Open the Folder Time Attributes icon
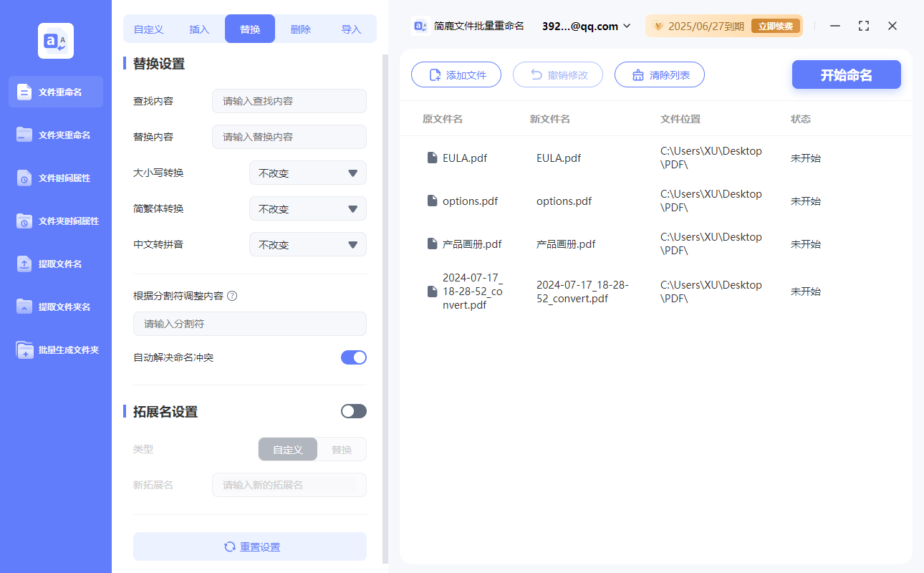Viewport: 924px width, 573px height. tap(24, 221)
